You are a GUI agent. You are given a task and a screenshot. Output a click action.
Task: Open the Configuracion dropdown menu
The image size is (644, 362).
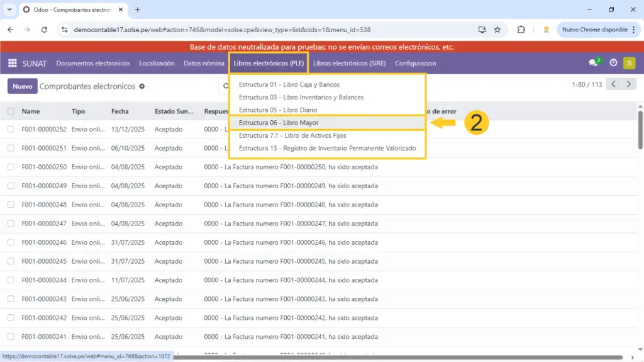pos(415,63)
